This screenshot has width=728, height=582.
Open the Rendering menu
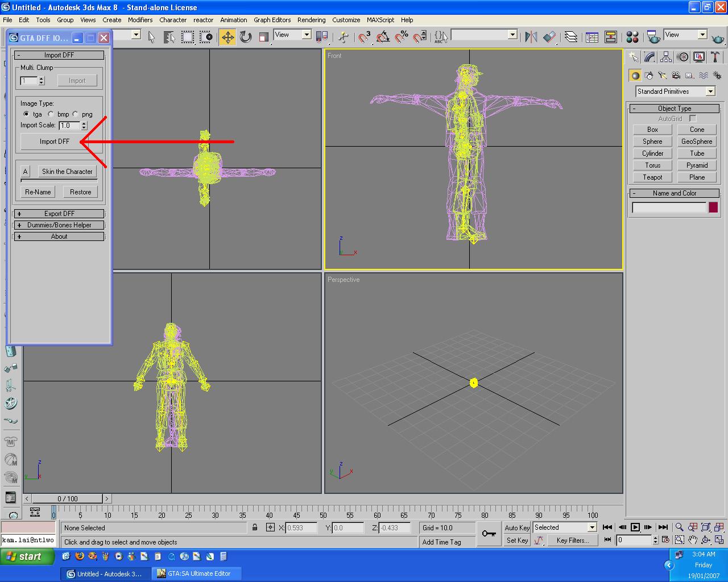[x=311, y=20]
